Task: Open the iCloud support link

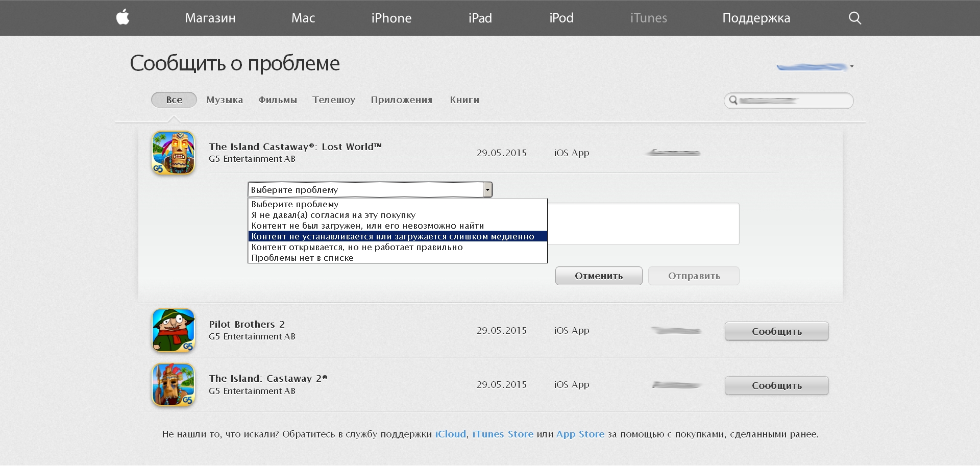Action: tap(450, 434)
